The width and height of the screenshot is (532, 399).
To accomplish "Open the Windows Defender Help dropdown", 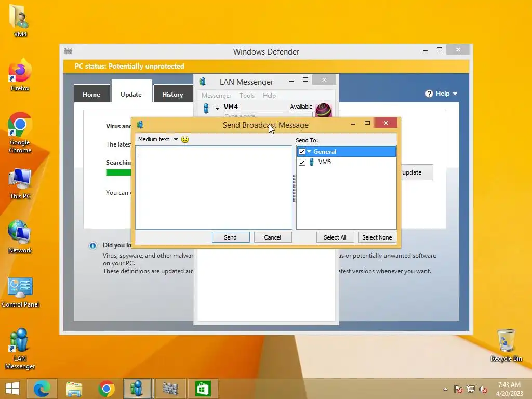I will click(x=441, y=94).
